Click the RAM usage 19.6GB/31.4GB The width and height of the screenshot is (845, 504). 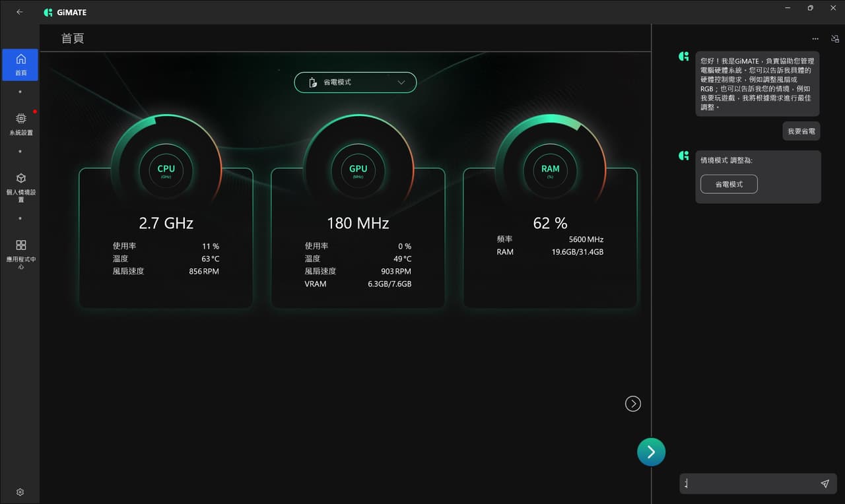click(578, 252)
